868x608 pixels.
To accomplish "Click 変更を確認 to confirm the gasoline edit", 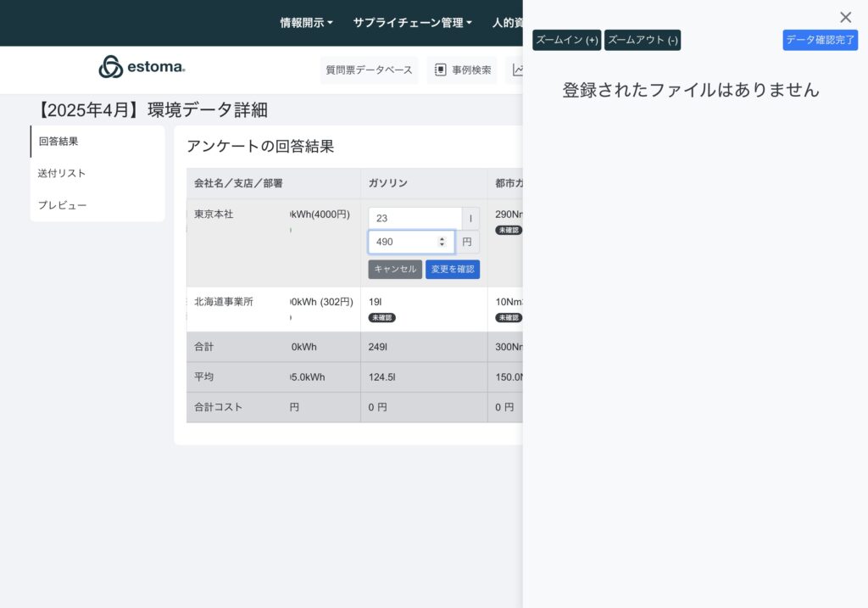I will pyautogui.click(x=453, y=269).
